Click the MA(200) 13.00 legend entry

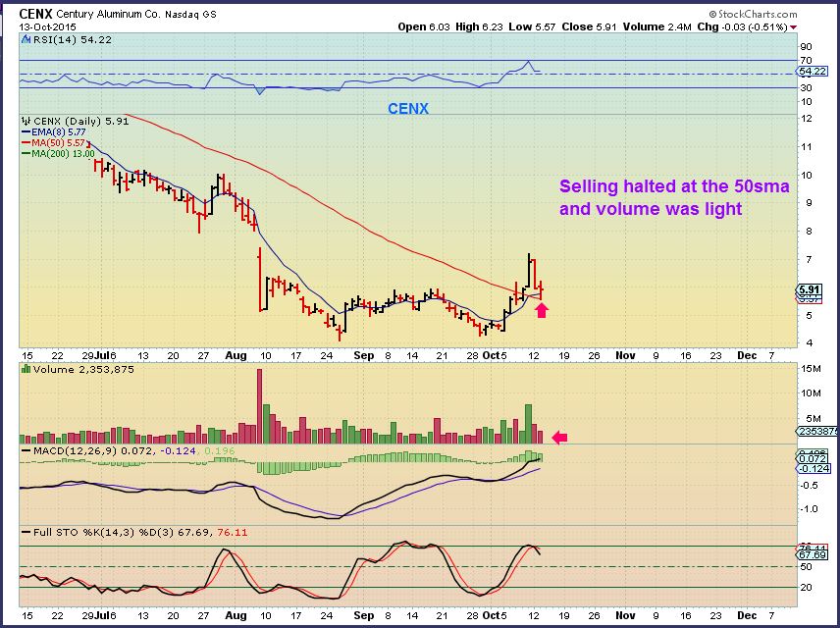pyautogui.click(x=58, y=154)
